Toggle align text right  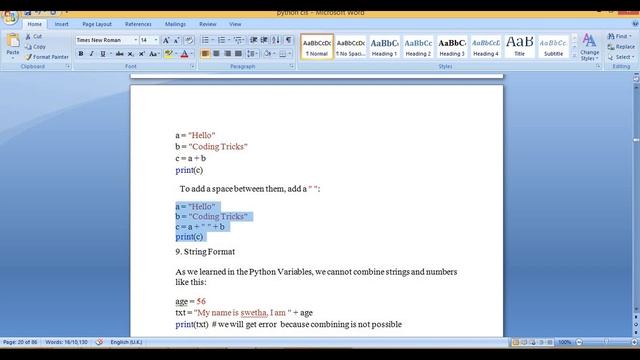pos(227,54)
